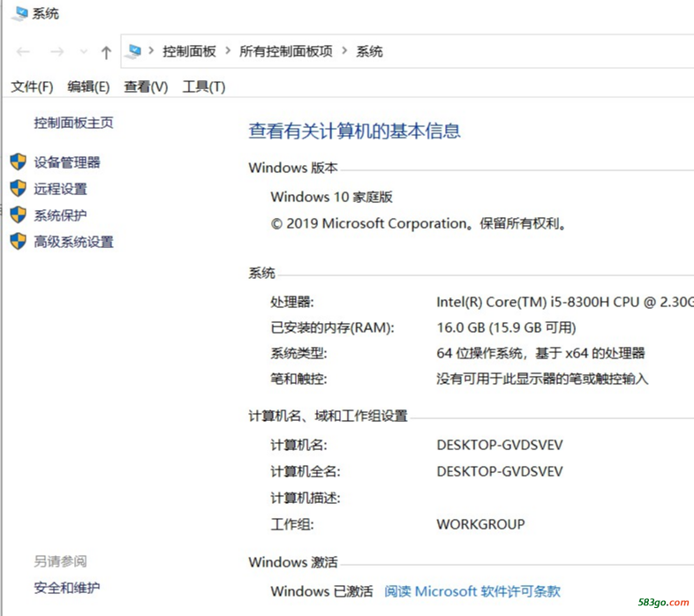Click the System window title icon

click(19, 13)
